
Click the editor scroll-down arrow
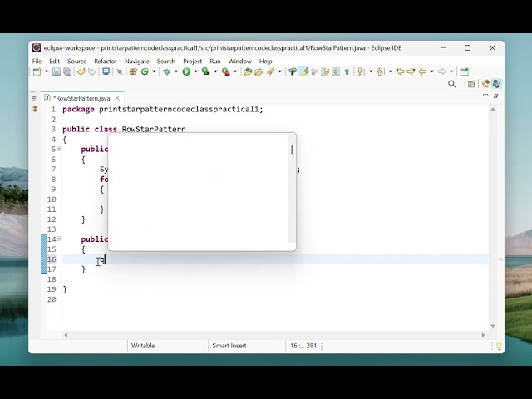click(493, 326)
